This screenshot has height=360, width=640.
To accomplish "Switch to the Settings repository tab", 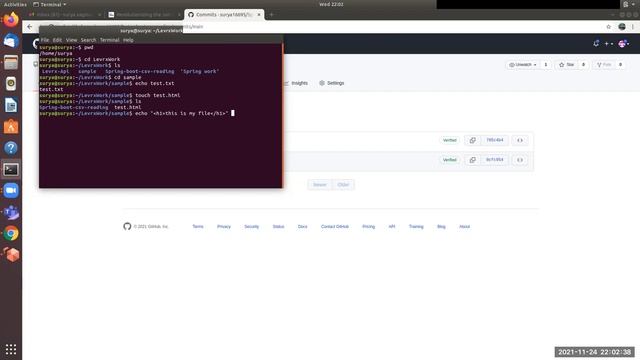I will tap(332, 83).
